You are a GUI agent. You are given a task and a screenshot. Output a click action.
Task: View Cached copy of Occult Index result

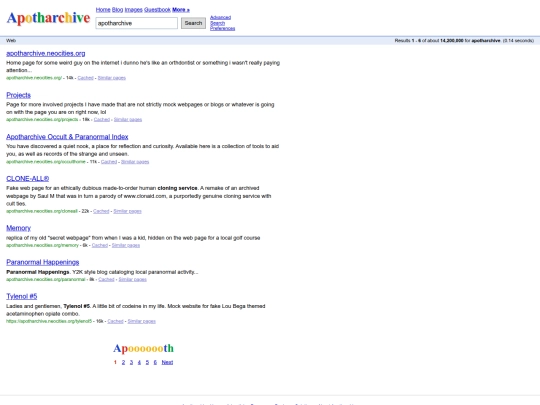pyautogui.click(x=109, y=162)
